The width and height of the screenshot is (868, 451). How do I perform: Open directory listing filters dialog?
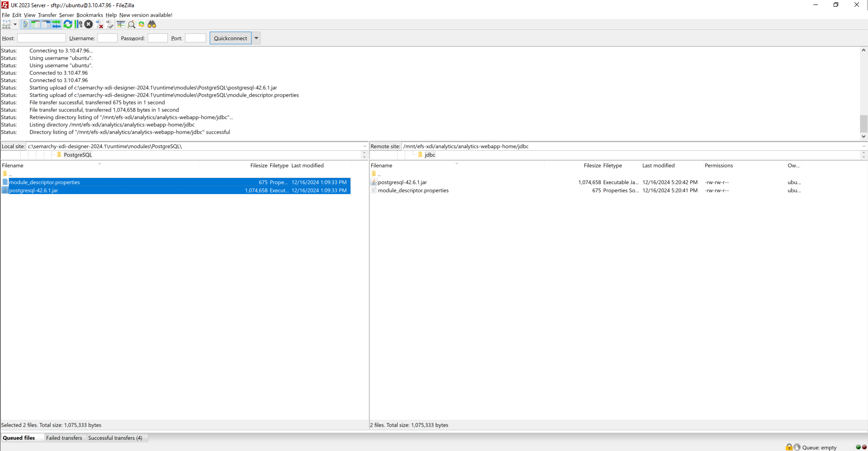pos(121,24)
